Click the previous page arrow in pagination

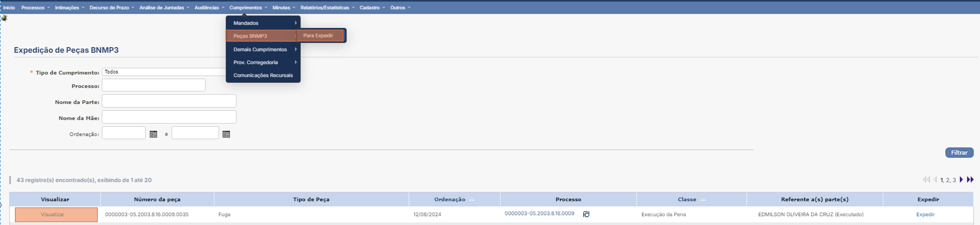[935, 180]
